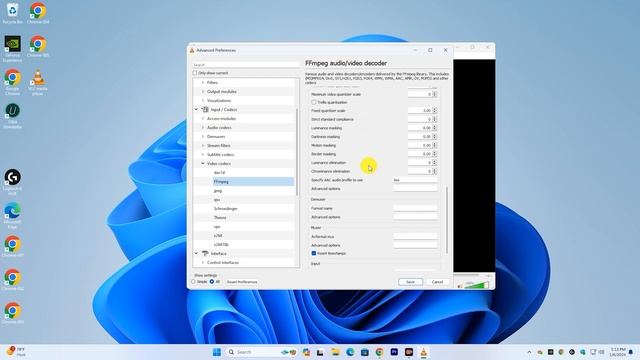Open the Windows Start menu
The image size is (640, 360).
pyautogui.click(x=217, y=352)
